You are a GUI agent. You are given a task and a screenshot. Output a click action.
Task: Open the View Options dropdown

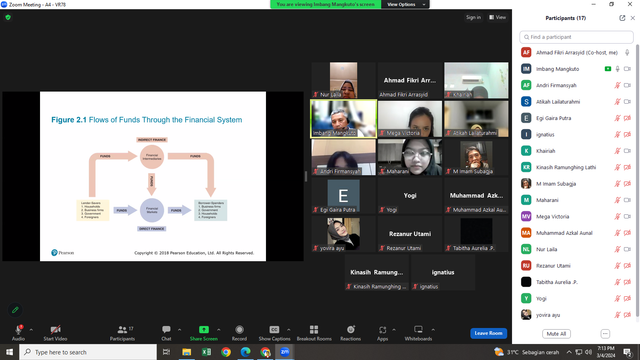405,4
